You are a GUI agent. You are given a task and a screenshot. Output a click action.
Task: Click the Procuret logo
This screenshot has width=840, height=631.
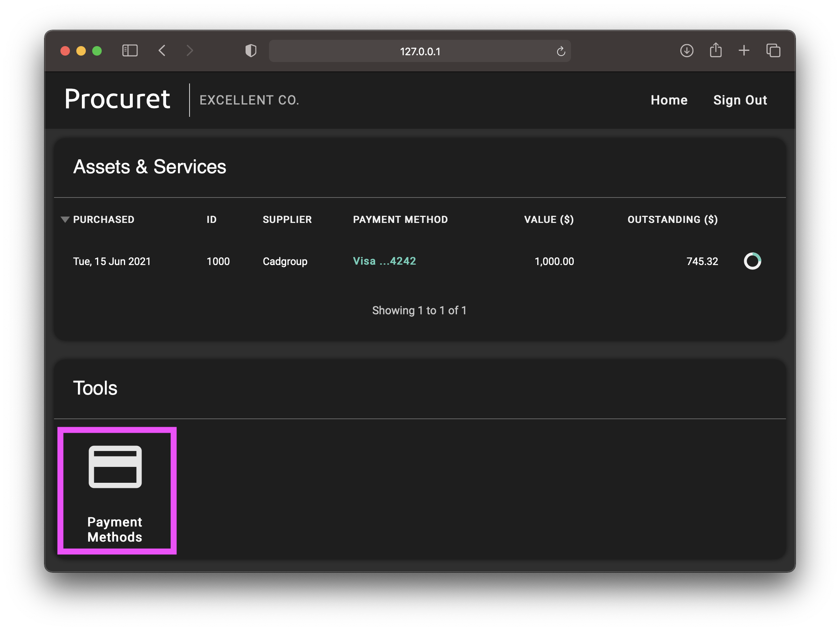pos(118,99)
